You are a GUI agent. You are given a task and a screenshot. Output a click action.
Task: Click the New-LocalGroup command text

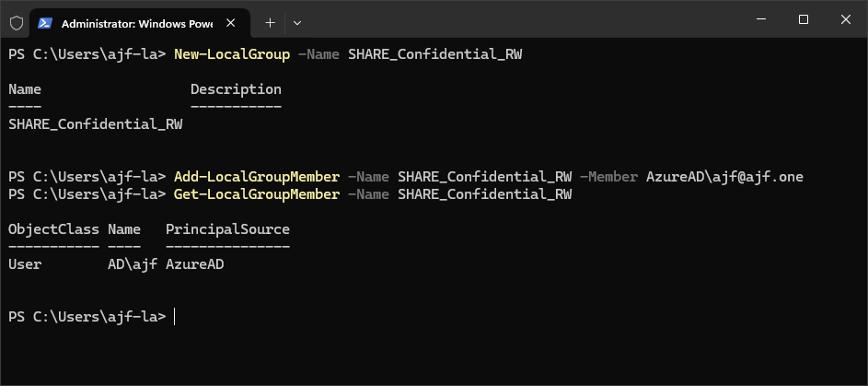coord(232,54)
